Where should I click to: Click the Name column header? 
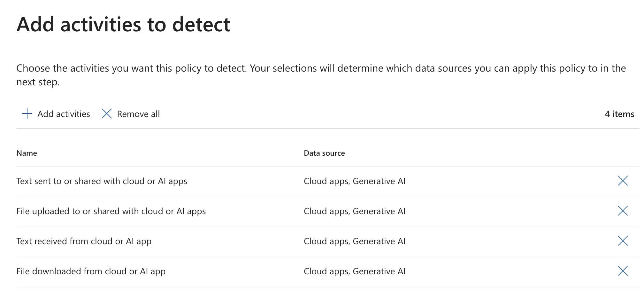tap(27, 153)
